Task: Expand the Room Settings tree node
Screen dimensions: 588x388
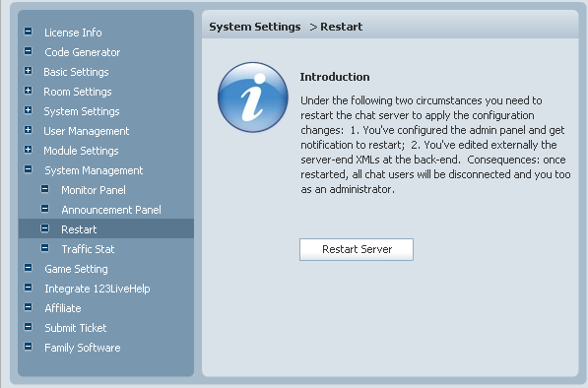Action: point(29,91)
